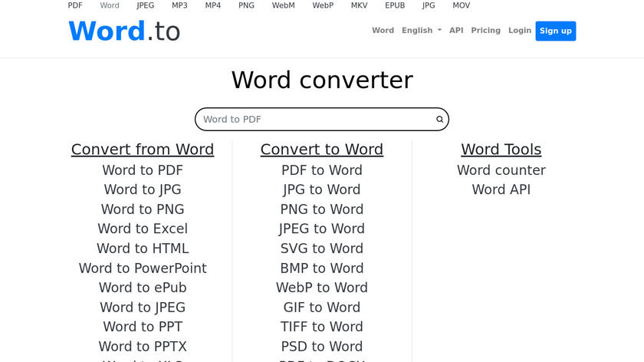
Task: Click the search magnifier icon
Action: 439,119
